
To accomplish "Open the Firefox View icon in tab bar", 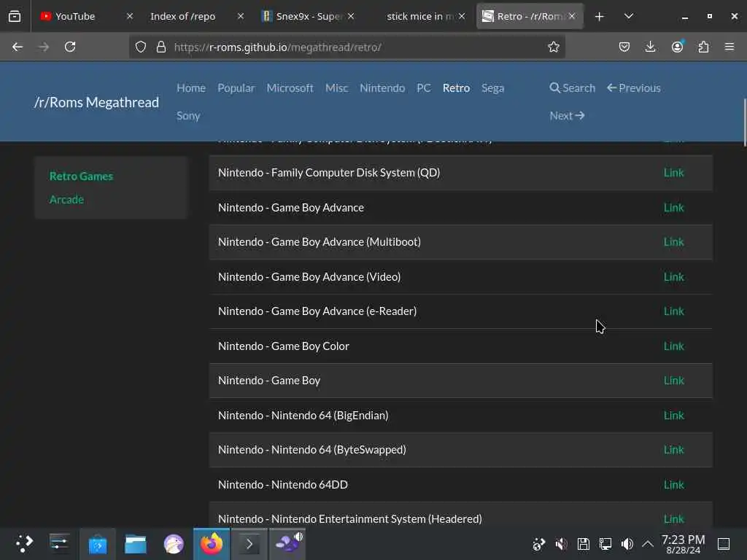I will click(15, 16).
